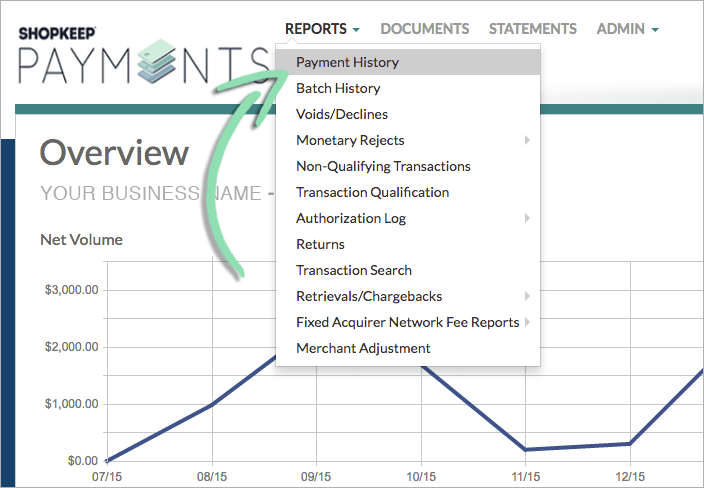Image resolution: width=704 pixels, height=488 pixels.
Task: Click the 09/15 date label
Action: point(316,477)
